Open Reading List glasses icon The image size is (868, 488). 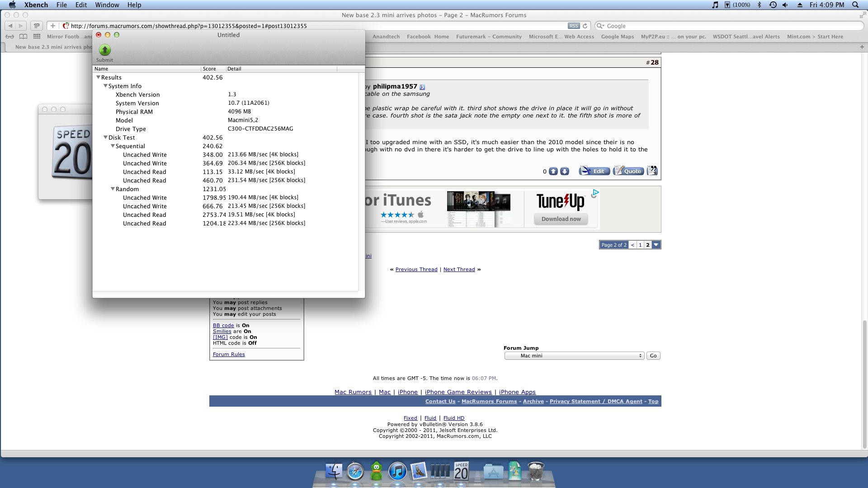pos(9,37)
